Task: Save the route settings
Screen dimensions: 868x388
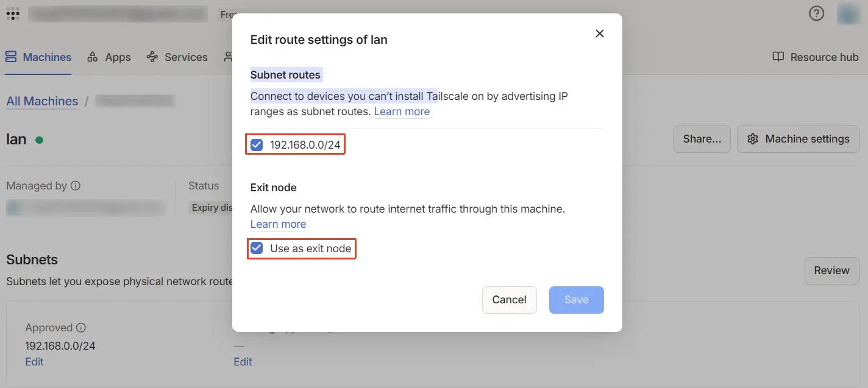Action: coord(576,300)
